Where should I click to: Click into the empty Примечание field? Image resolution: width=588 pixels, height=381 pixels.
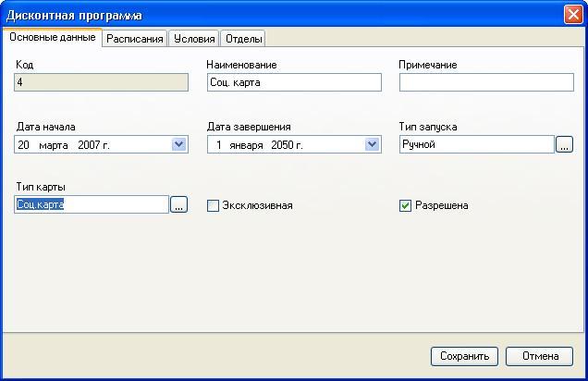tap(485, 83)
